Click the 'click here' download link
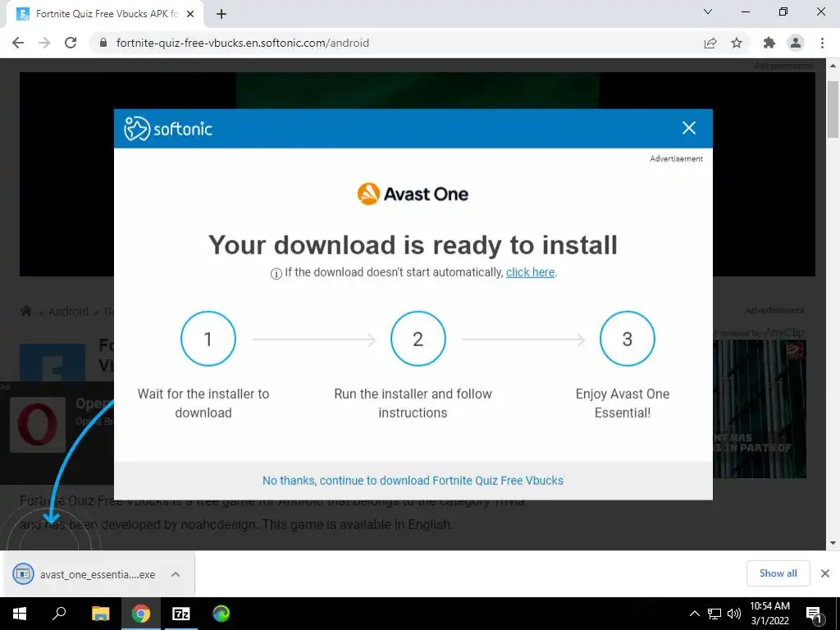Screen dimensions: 840x630 coord(530,272)
